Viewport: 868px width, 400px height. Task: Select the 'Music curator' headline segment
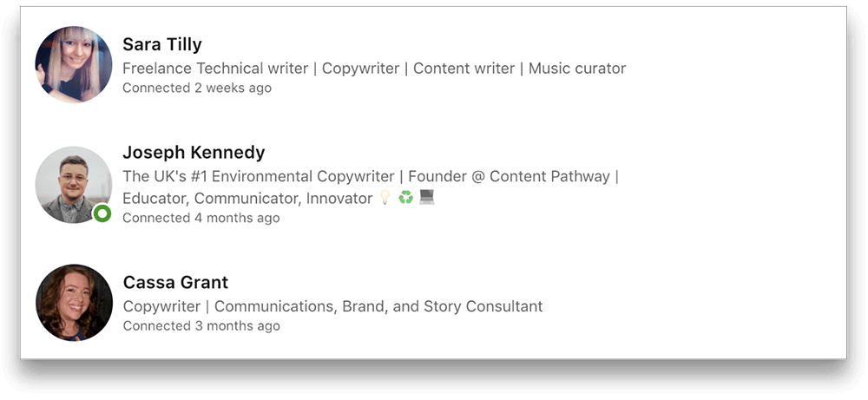click(x=577, y=69)
